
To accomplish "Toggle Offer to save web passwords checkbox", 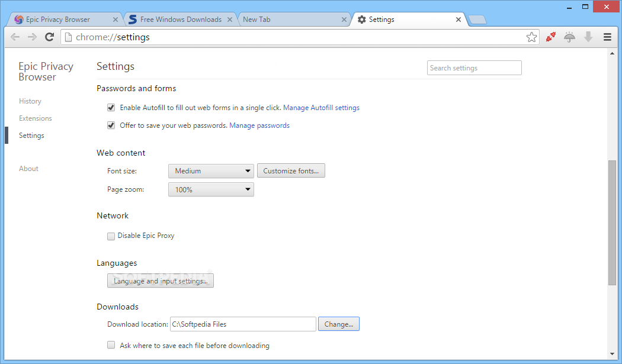I will point(111,125).
